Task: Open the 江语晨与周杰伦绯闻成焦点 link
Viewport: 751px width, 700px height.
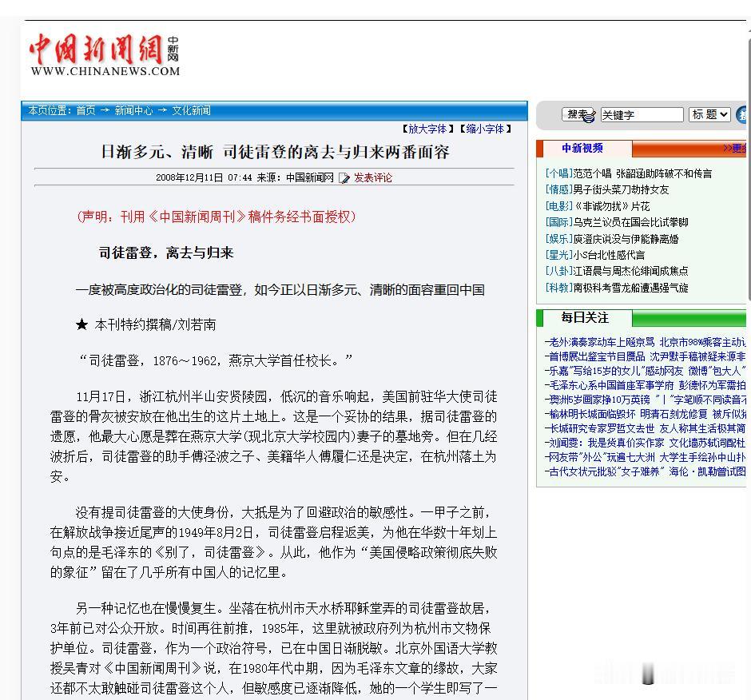Action: (x=630, y=271)
